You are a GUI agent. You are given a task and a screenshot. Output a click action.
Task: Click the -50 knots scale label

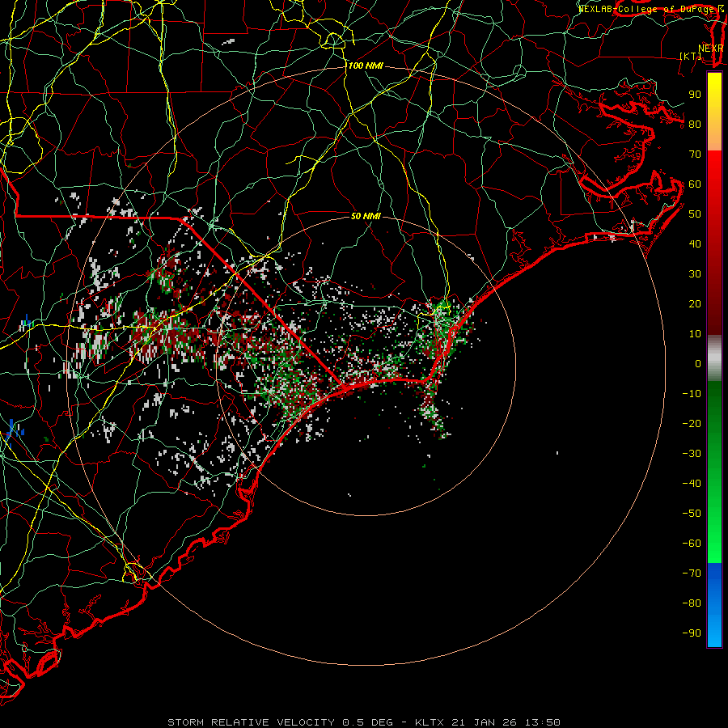click(x=692, y=514)
